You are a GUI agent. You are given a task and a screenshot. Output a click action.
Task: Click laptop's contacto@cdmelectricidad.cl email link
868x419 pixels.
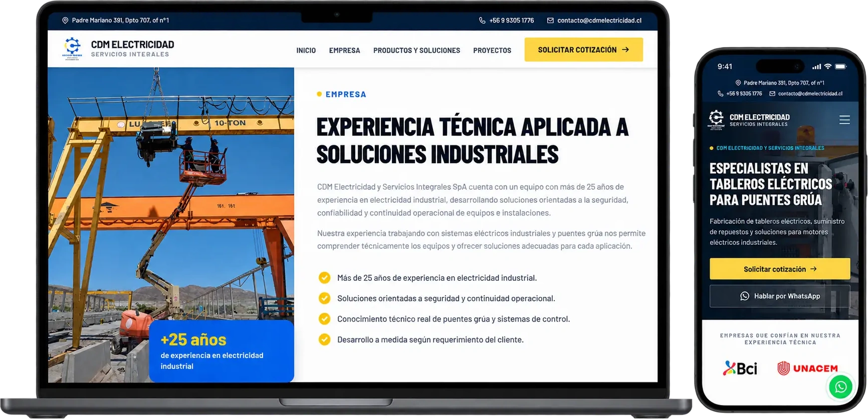(599, 21)
